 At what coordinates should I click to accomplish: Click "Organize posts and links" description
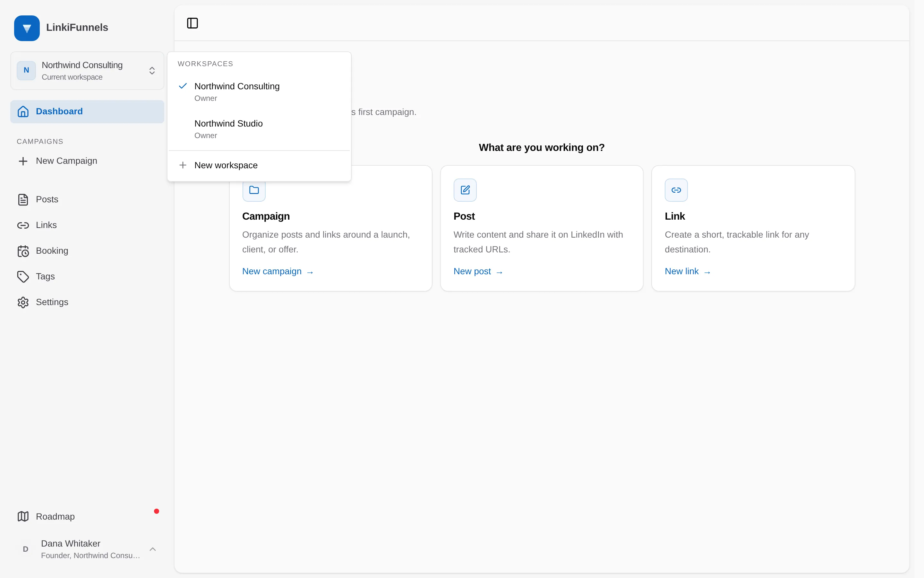[326, 242]
